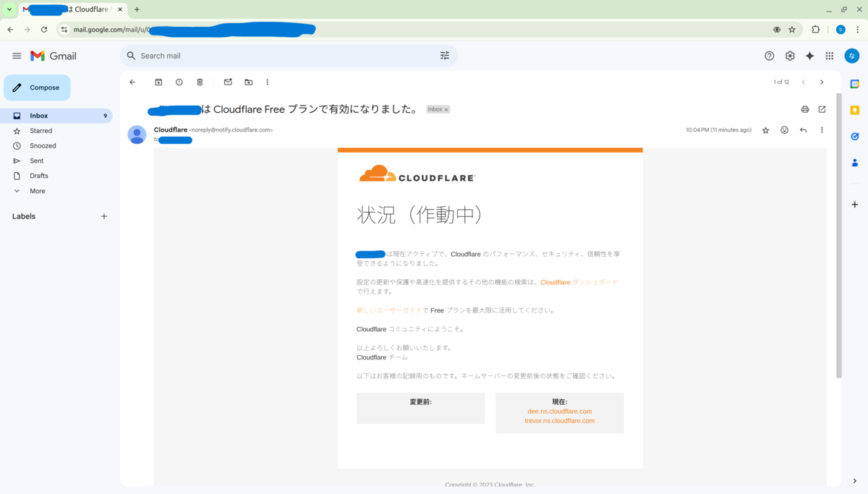Open the Gmail main menu hamburger
868x494 pixels.
[x=17, y=56]
